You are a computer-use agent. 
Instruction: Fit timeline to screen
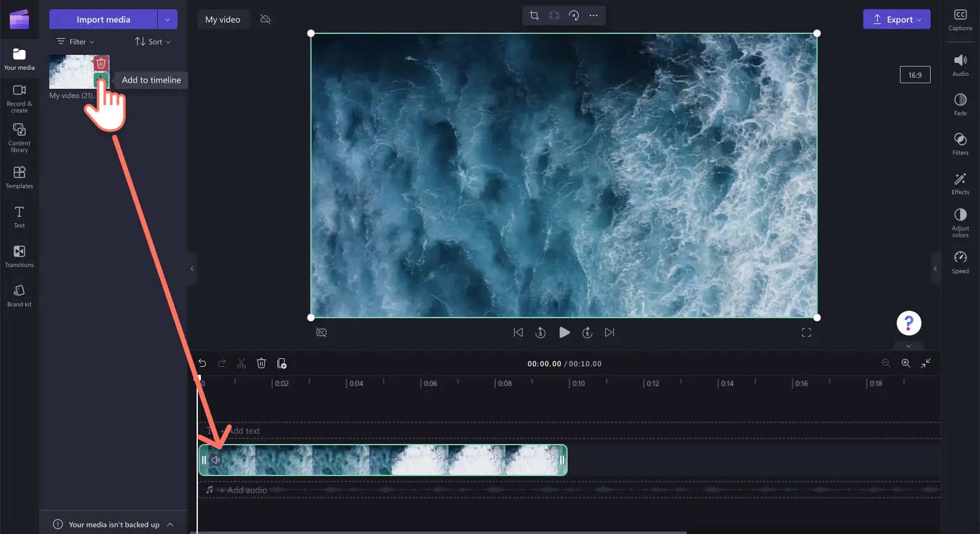pos(926,363)
